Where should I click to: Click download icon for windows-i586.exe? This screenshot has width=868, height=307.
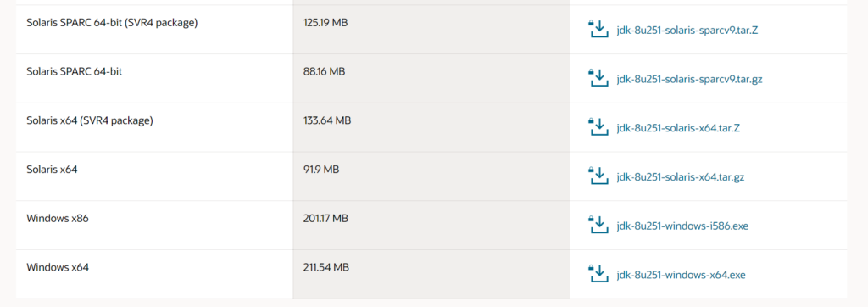[x=598, y=225]
